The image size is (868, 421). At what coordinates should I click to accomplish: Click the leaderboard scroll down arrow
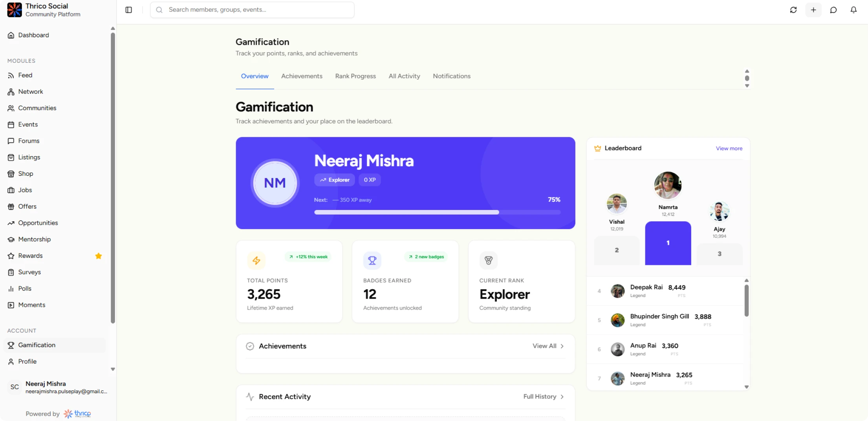pos(746,387)
